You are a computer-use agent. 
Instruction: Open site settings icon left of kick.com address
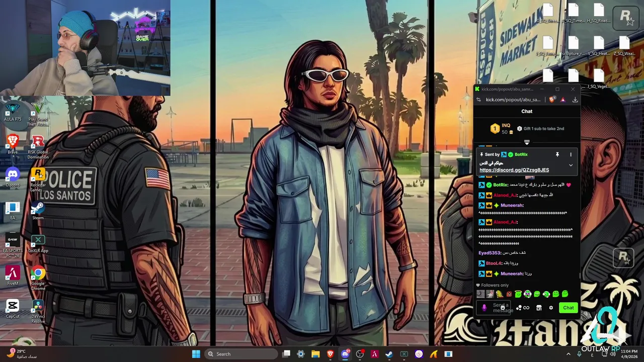pos(478,100)
